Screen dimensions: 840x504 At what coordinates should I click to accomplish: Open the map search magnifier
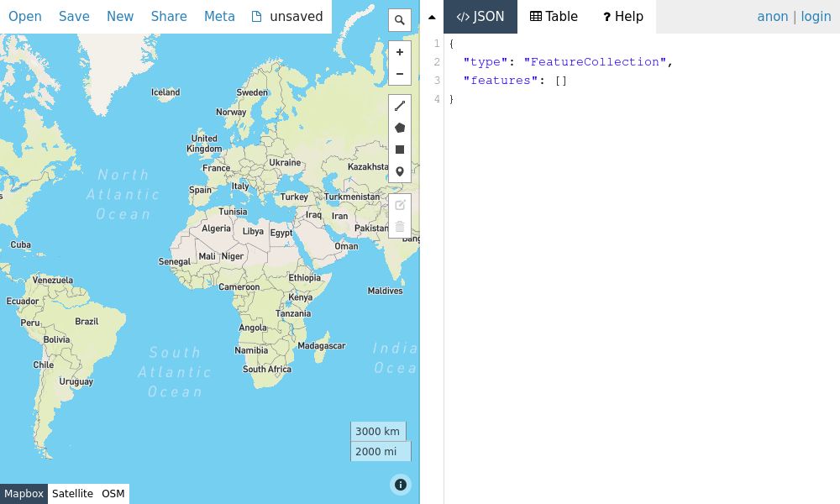pyautogui.click(x=400, y=19)
